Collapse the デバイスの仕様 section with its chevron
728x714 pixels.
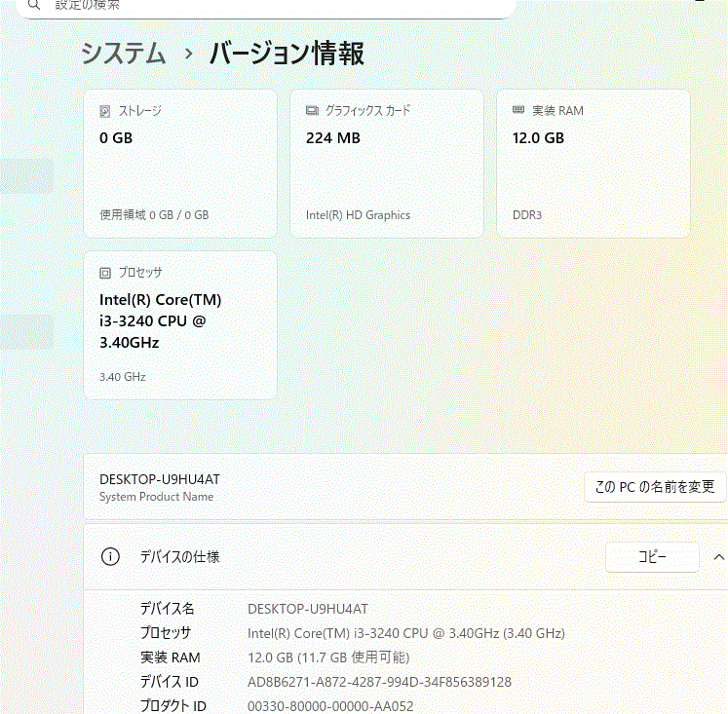(x=718, y=557)
